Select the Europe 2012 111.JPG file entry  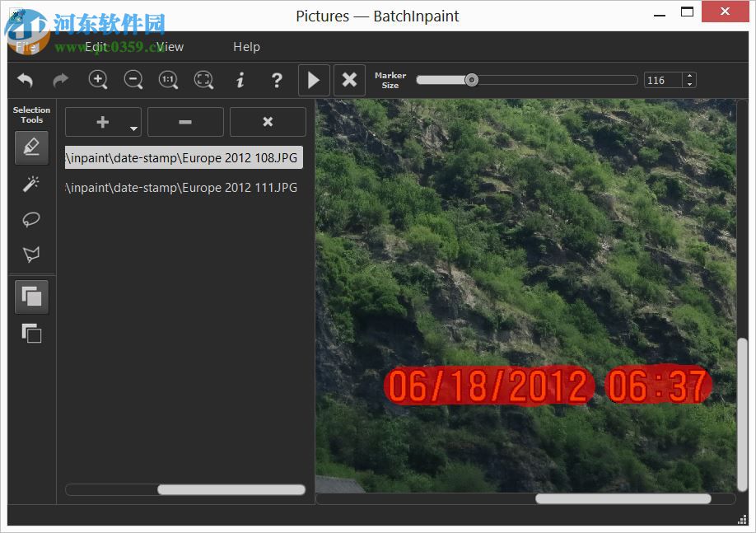point(181,187)
